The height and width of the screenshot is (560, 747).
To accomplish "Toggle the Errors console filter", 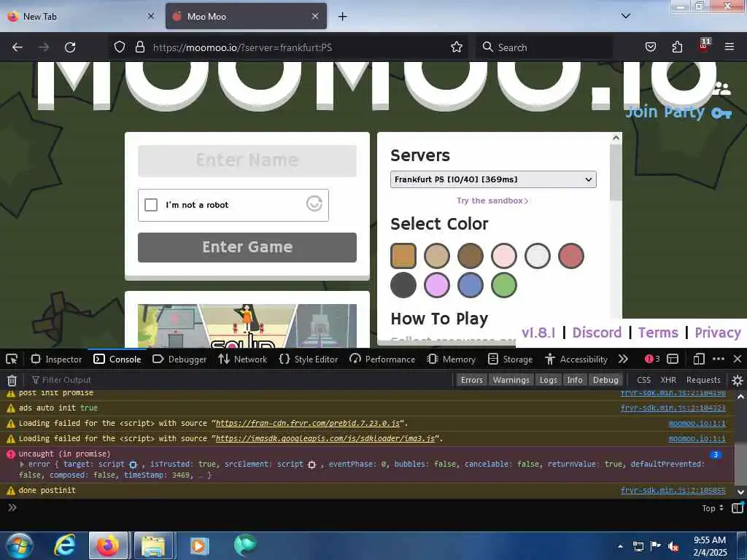I will tap(472, 380).
